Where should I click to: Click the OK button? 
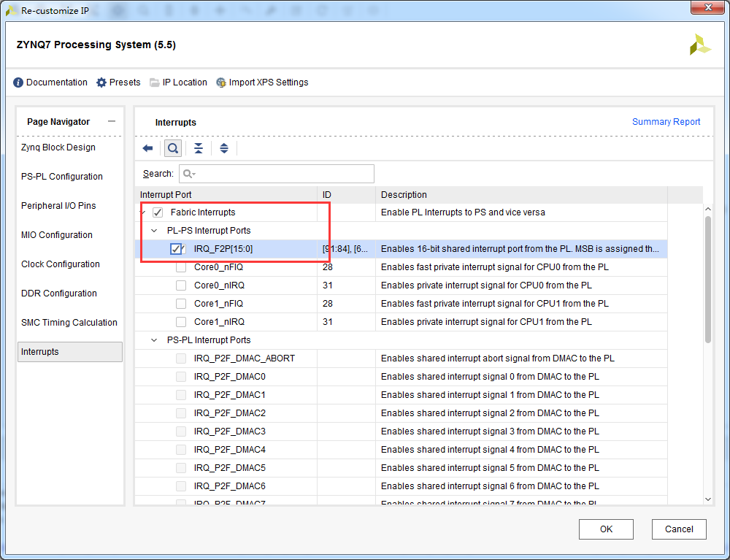click(606, 529)
